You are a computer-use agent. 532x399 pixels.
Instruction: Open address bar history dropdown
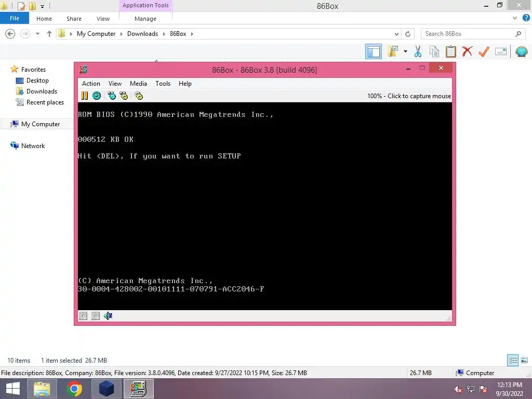tap(396, 34)
